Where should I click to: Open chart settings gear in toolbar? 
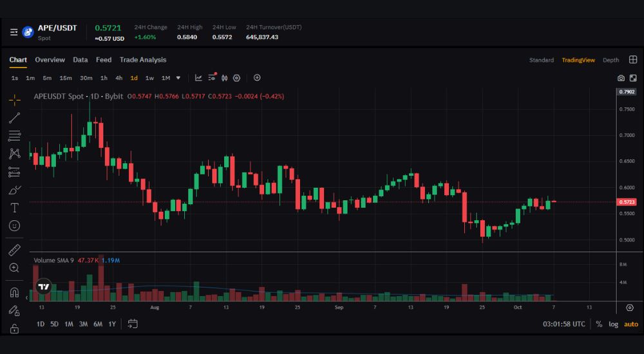[236, 78]
